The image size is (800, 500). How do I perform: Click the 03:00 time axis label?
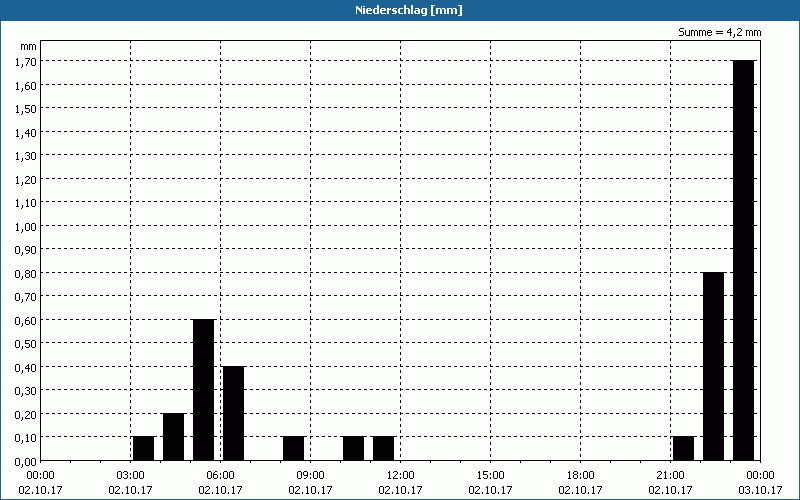point(131,476)
